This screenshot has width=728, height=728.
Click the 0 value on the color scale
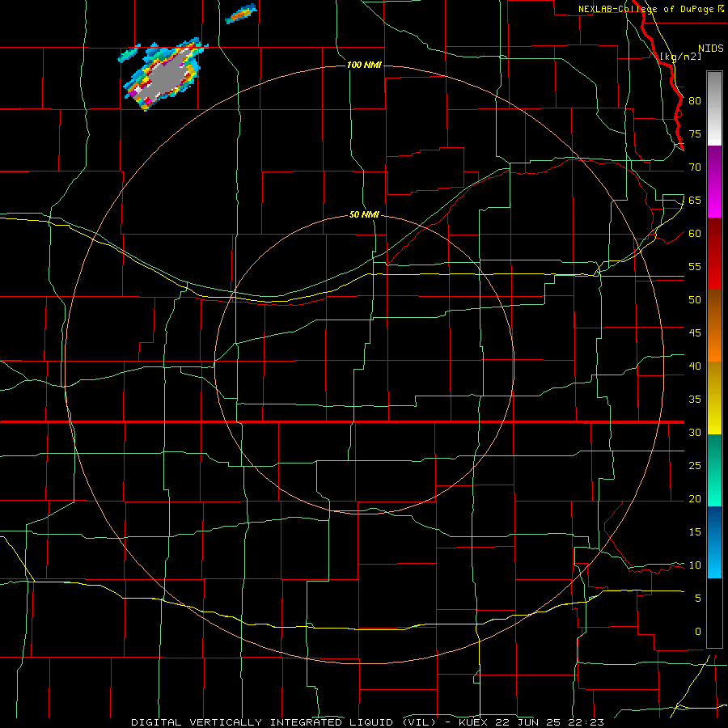(x=698, y=632)
